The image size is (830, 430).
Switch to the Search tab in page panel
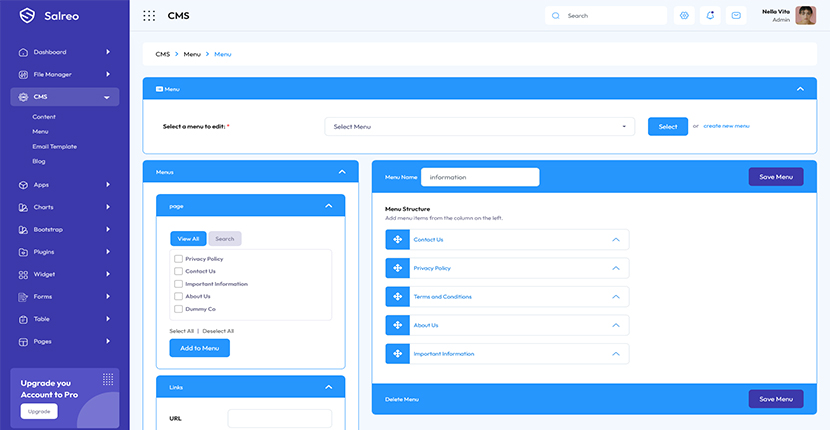coord(224,239)
